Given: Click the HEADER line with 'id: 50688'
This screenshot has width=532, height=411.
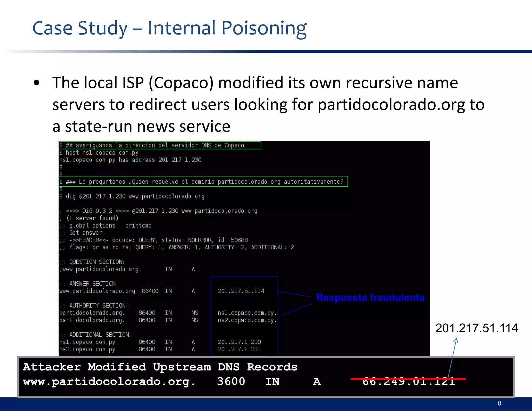Looking at the screenshot, I should (154, 240).
